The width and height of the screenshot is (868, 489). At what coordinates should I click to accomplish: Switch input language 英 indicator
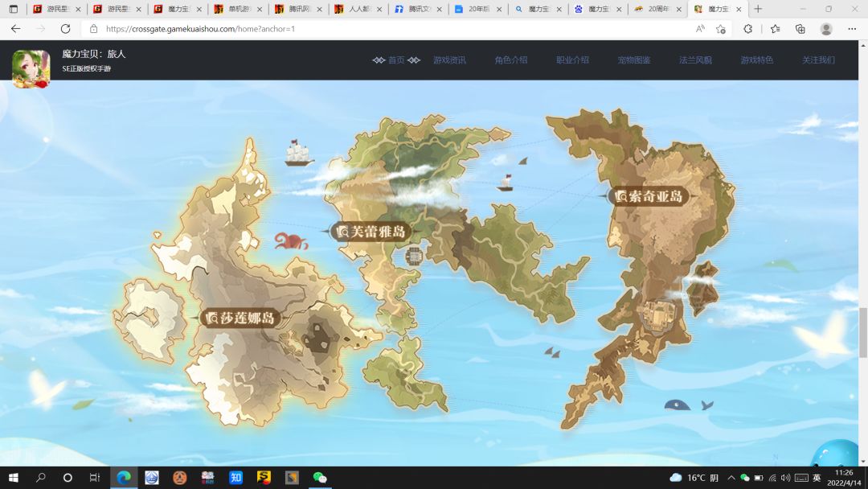817,478
